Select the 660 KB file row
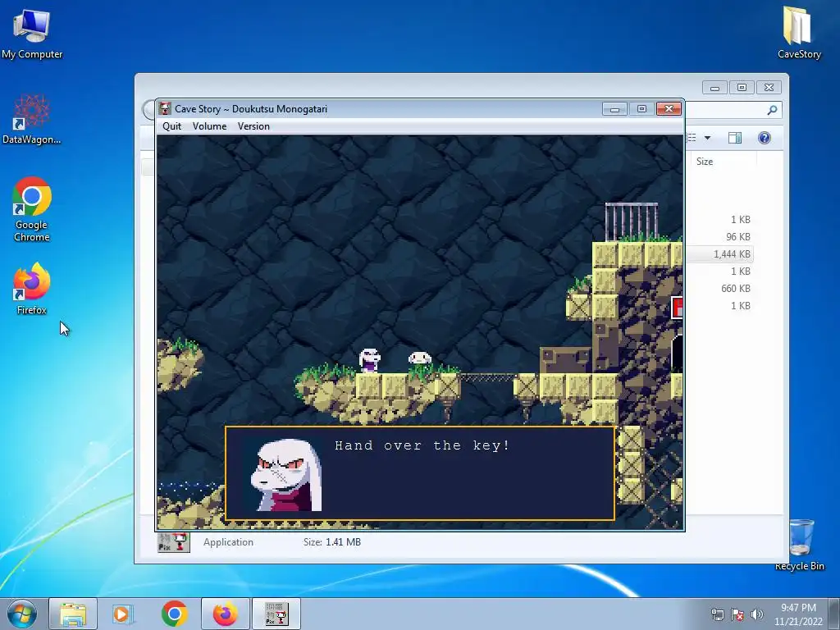 [720, 288]
